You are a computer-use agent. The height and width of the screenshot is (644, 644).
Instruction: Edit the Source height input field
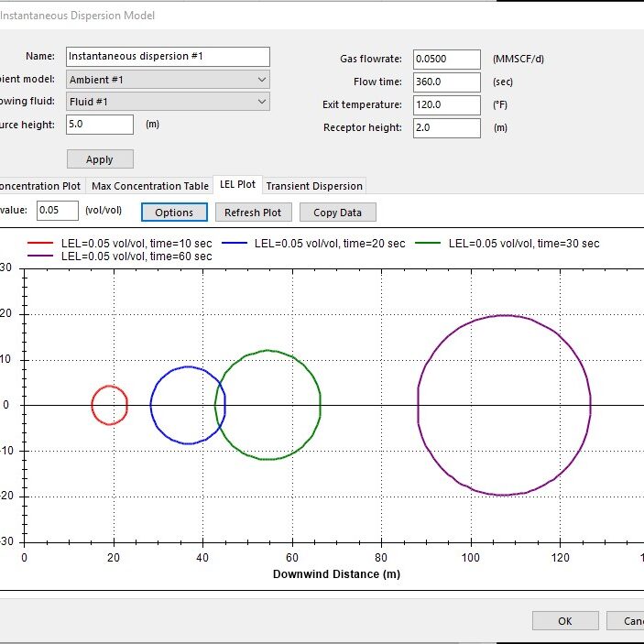pyautogui.click(x=99, y=125)
